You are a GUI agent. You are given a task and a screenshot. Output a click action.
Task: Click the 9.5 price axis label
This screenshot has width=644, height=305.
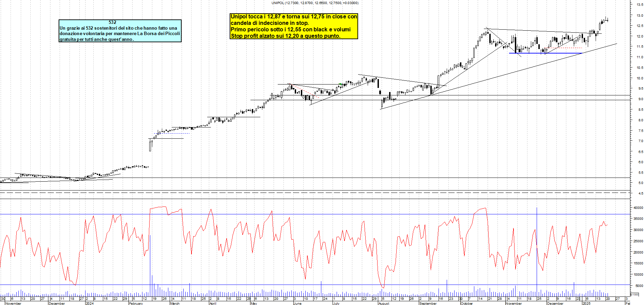(x=641, y=89)
